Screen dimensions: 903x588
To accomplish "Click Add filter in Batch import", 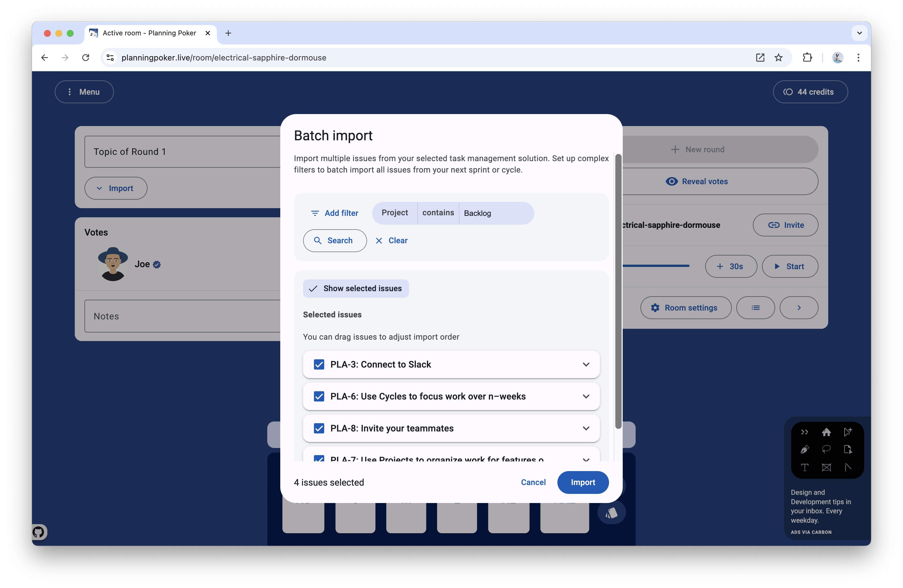I will point(335,213).
